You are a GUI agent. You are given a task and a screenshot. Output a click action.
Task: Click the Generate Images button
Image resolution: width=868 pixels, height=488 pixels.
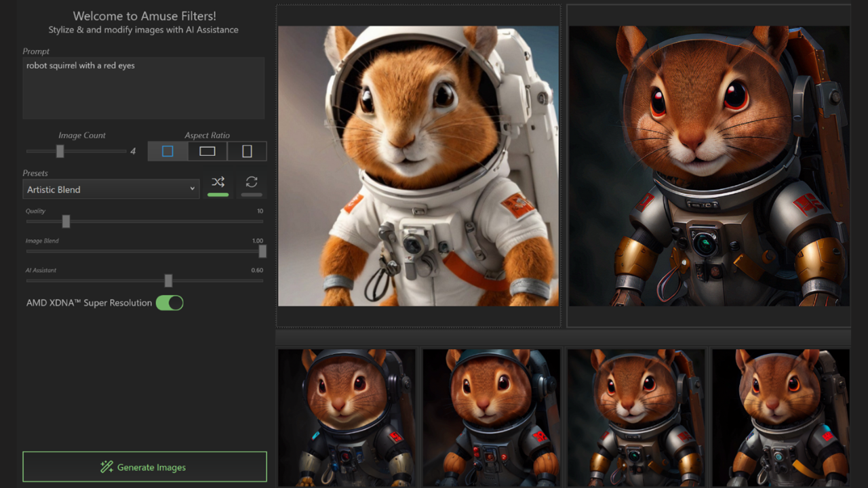(144, 467)
